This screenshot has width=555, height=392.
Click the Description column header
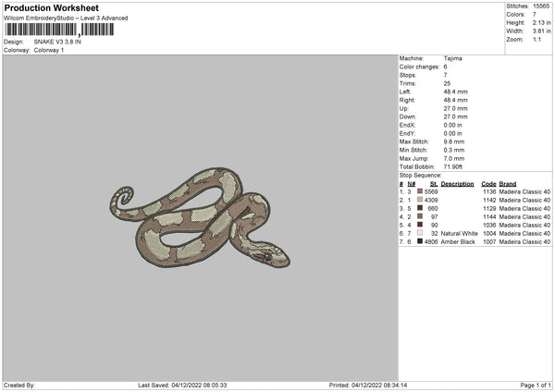click(457, 183)
